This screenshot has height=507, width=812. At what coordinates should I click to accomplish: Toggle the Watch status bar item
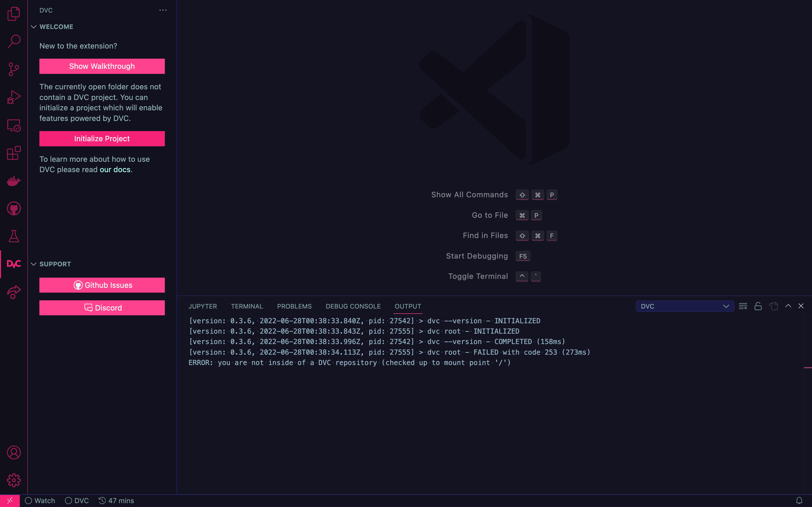(x=40, y=501)
